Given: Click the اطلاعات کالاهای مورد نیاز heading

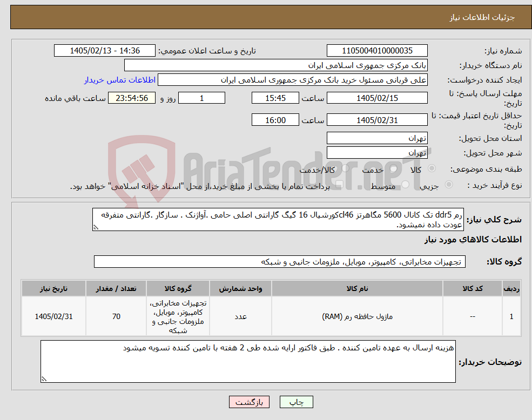Looking at the screenshot, I should coord(473,240).
